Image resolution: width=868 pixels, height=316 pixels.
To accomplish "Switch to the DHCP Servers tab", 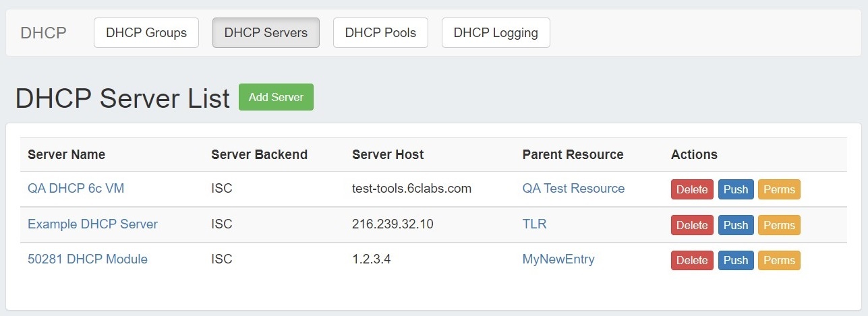I will [266, 33].
